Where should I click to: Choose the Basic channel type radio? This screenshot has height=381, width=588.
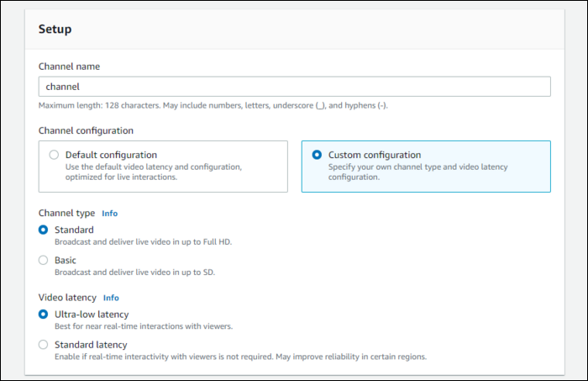point(44,260)
